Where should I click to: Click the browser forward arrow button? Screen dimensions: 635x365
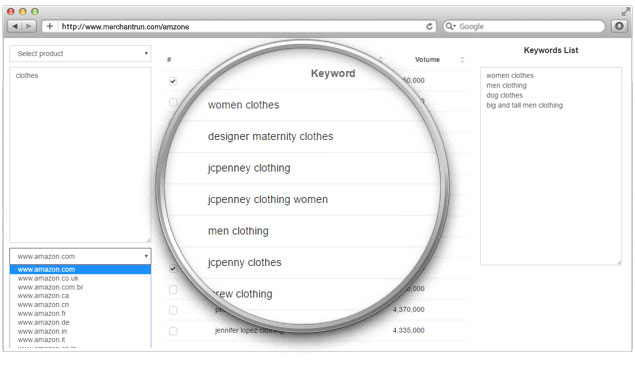[x=29, y=26]
